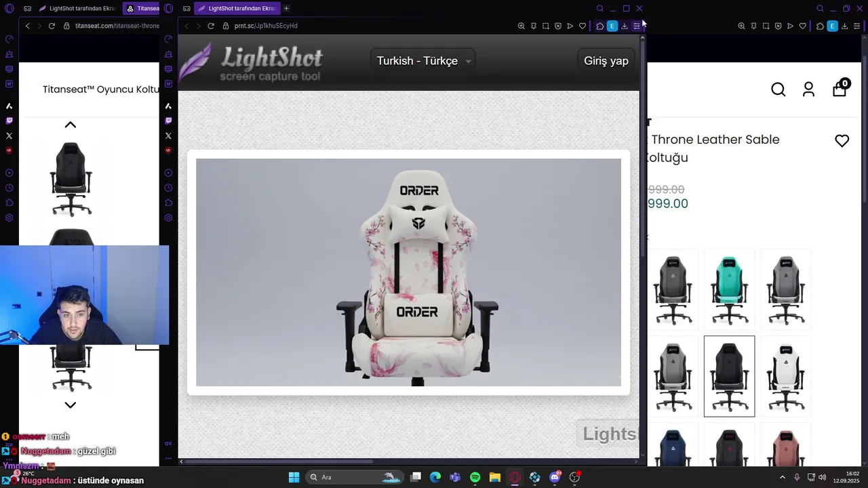Open ad blocker shield in front window
The height and width of the screenshot is (488, 868).
(558, 26)
